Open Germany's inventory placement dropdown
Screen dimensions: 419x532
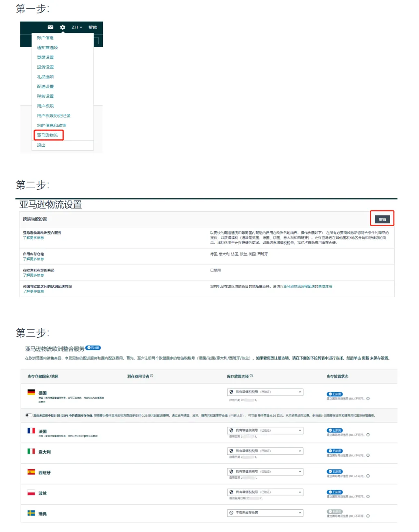(265, 392)
